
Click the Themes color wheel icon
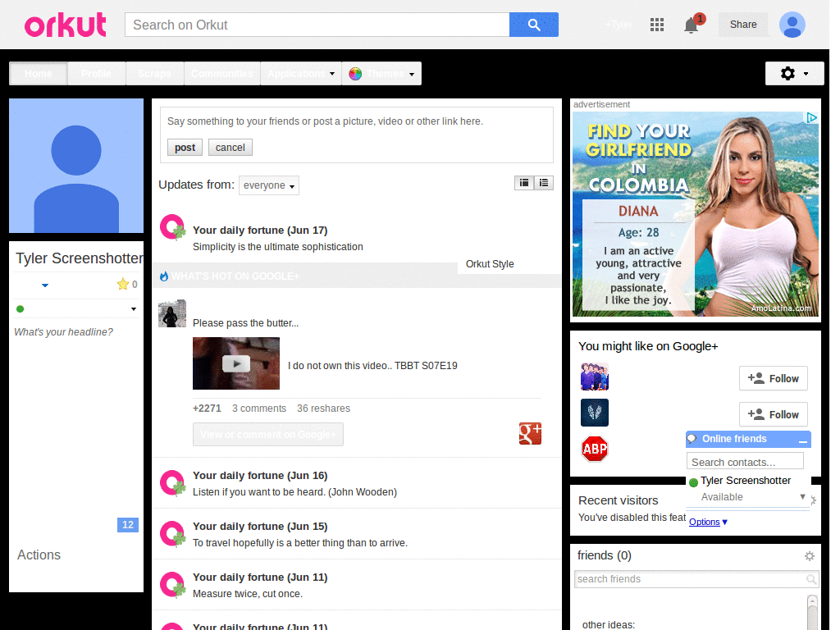click(x=354, y=74)
